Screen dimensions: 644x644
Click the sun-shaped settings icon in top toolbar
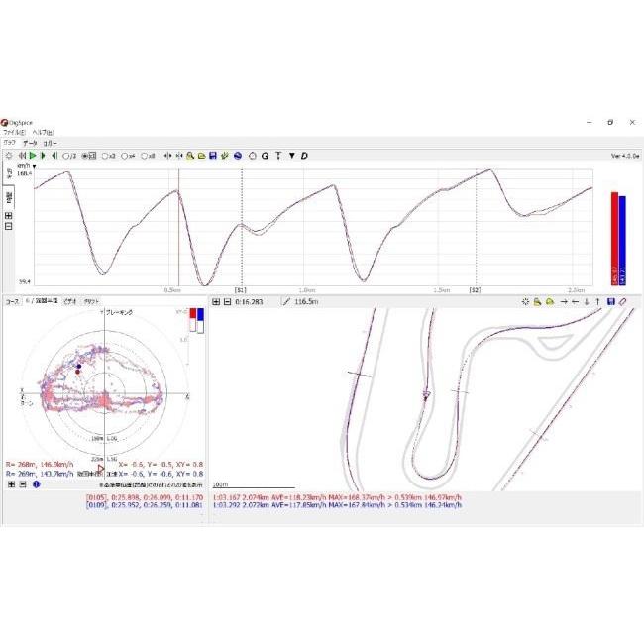click(8, 156)
